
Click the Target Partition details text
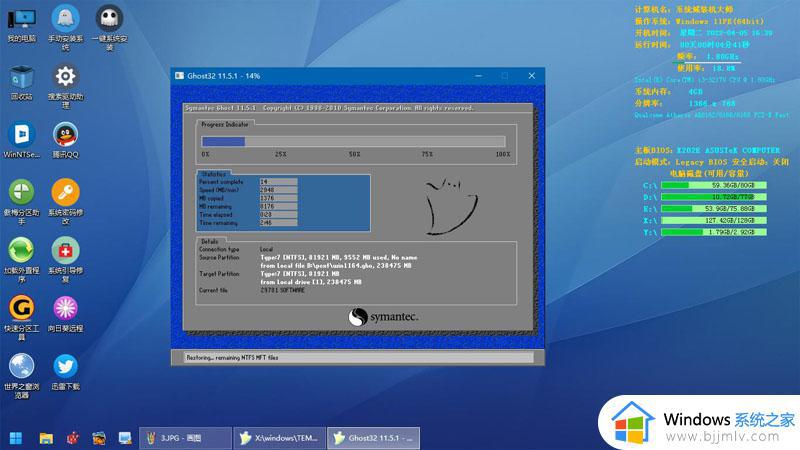pos(311,278)
